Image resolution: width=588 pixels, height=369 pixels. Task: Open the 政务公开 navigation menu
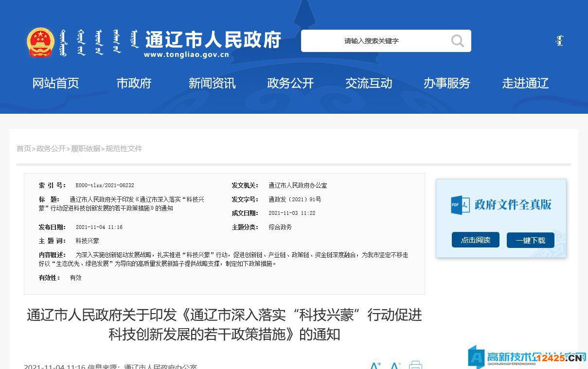point(290,83)
